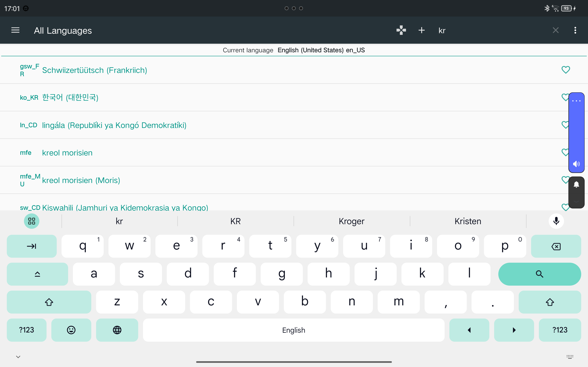The image size is (588, 367).
Task: Switch keyboard language with globe key
Action: pos(117,330)
